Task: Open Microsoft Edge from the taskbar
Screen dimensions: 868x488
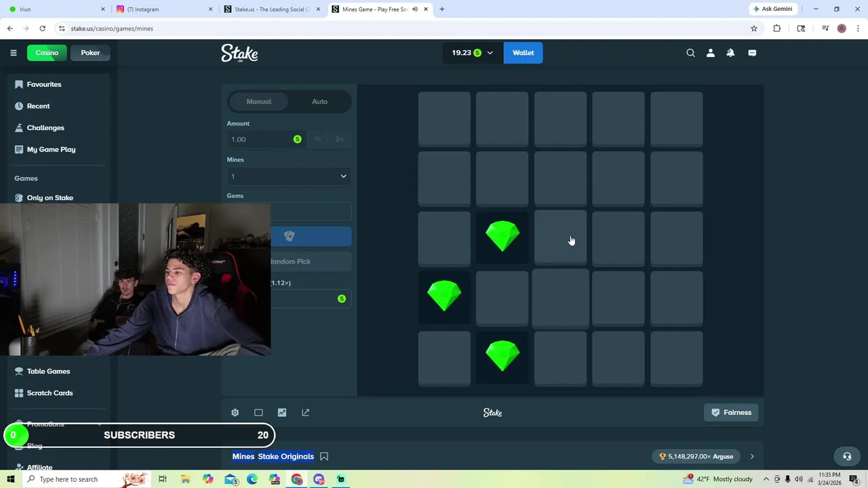Action: click(252, 479)
